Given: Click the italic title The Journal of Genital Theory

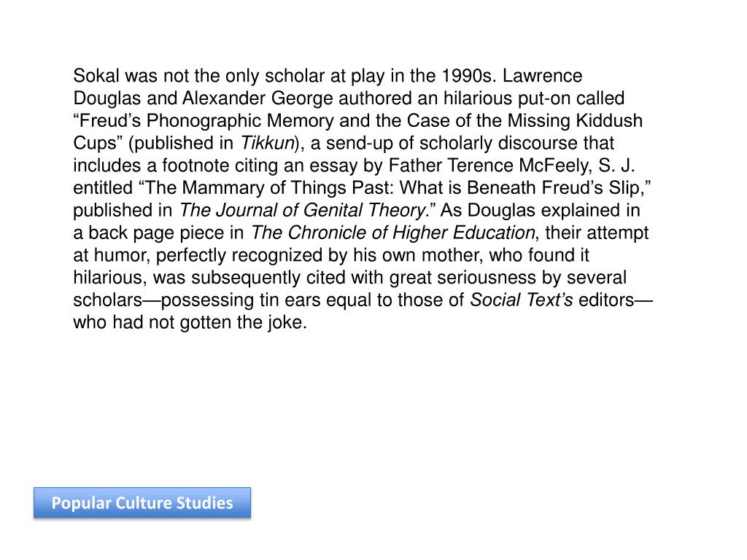Looking at the screenshot, I should point(301,210).
